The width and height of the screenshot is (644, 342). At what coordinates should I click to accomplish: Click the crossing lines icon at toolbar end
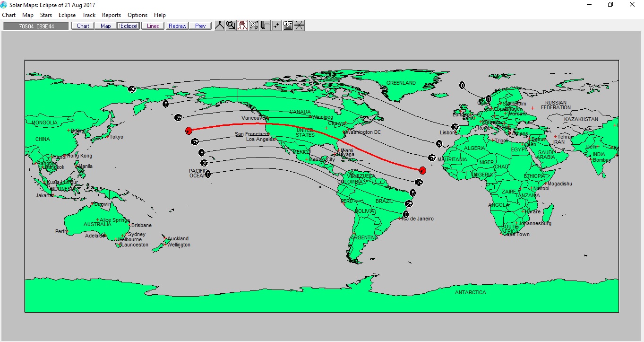pyautogui.click(x=299, y=26)
